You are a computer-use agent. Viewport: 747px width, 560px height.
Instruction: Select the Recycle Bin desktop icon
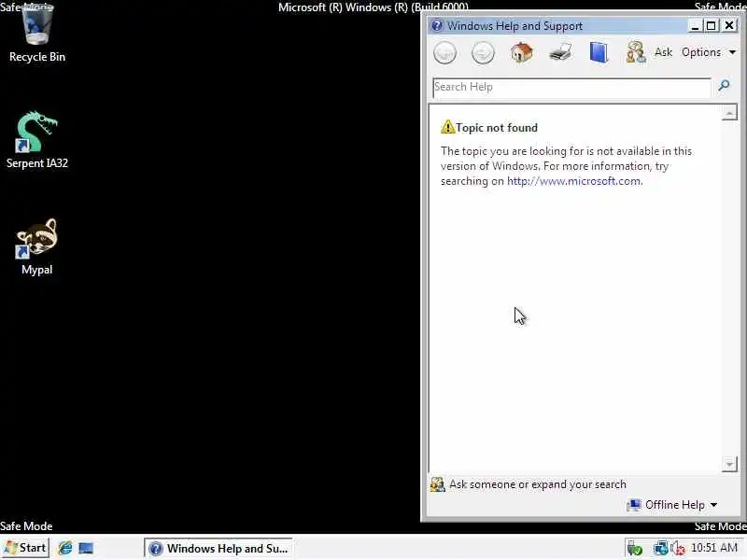[37, 33]
